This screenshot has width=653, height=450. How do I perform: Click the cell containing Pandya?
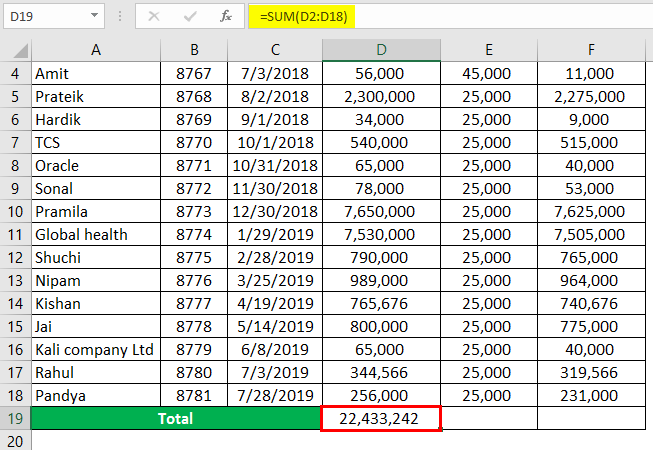[96, 395]
